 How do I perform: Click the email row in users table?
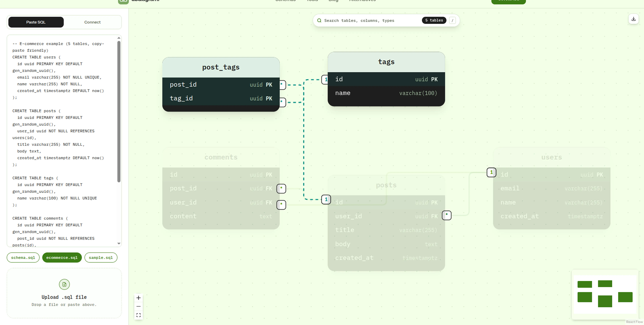552,188
